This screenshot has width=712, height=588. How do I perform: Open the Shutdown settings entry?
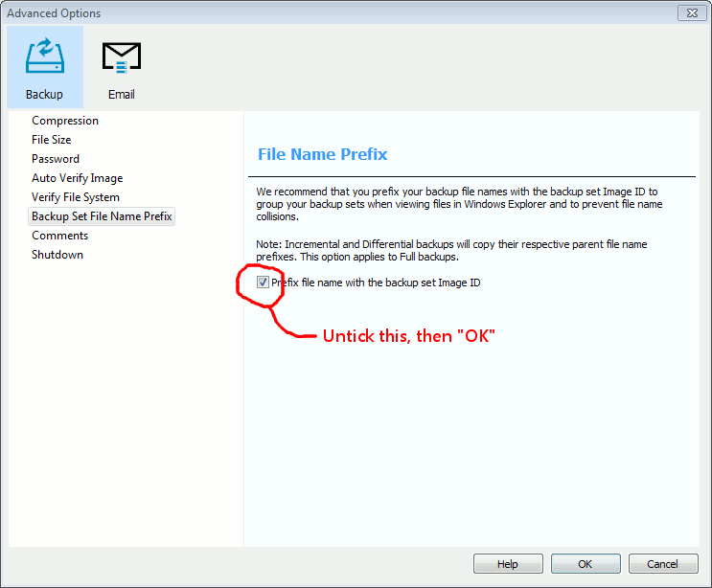click(57, 255)
